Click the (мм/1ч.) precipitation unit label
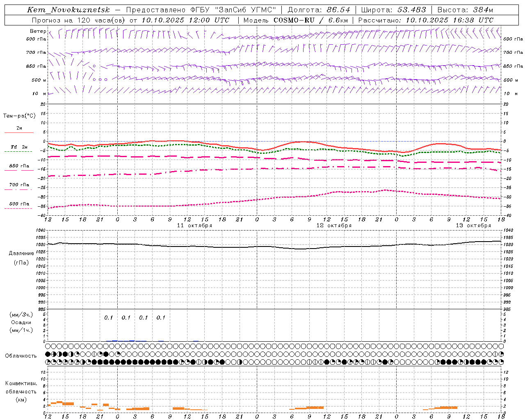The height and width of the screenshot is (420, 525). pos(21,330)
